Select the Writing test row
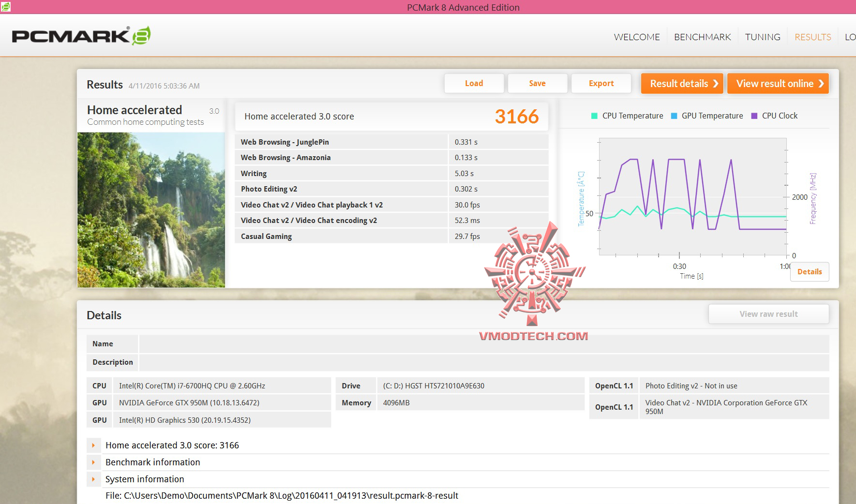Image resolution: width=856 pixels, height=504 pixels. point(391,173)
